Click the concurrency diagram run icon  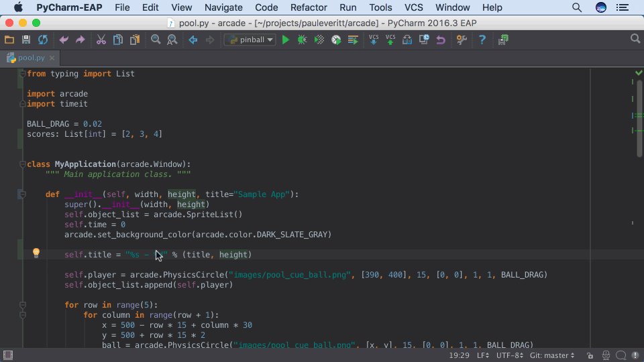[x=353, y=40]
